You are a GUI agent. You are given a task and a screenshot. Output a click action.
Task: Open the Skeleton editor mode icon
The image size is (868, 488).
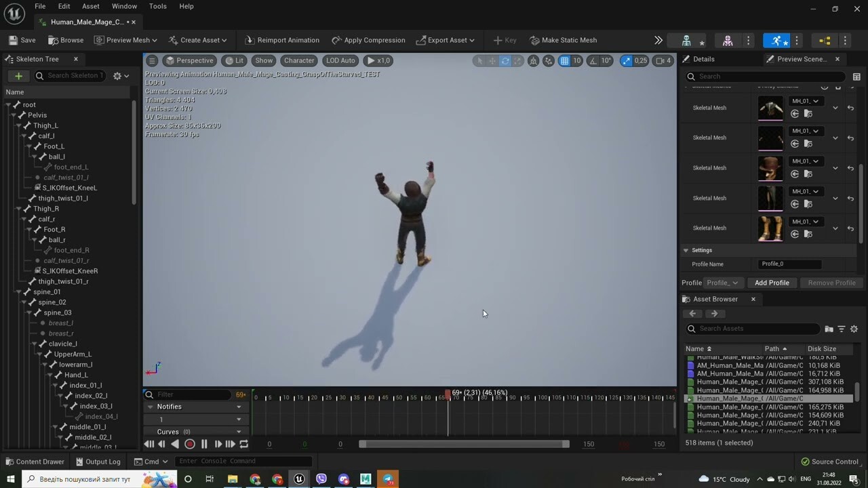[x=686, y=41]
